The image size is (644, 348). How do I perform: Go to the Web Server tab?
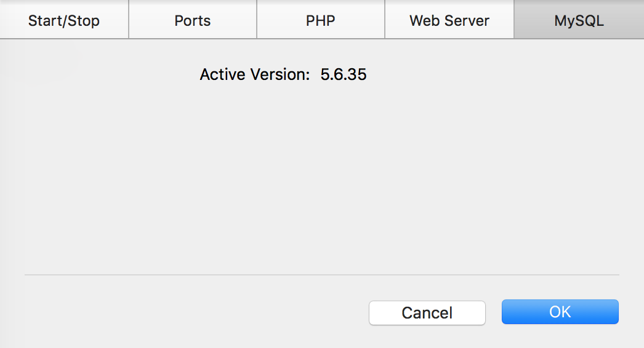tap(449, 20)
